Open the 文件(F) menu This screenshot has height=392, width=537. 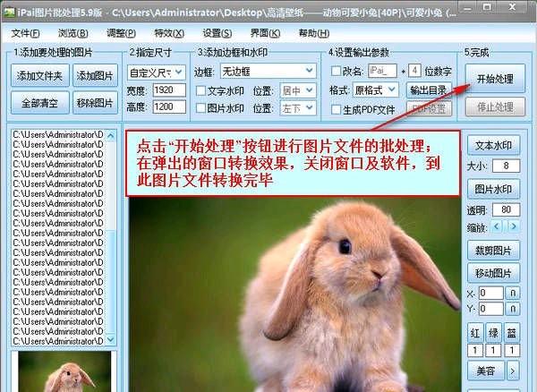26,33
